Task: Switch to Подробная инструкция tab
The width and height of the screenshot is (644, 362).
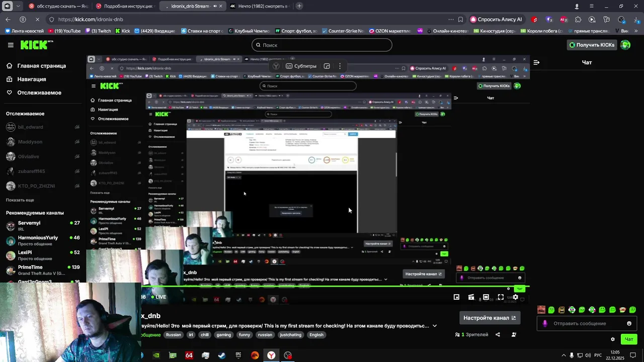Action: point(125,6)
